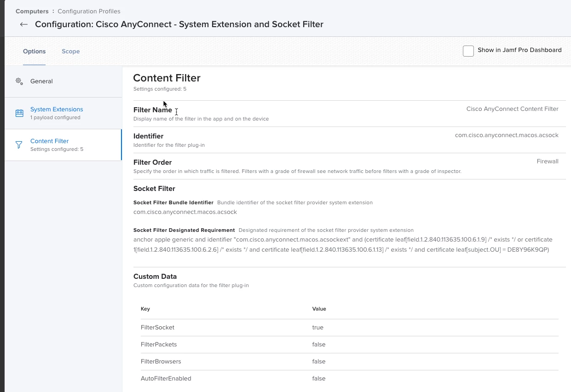Click the Content Filter main heading
The image size is (571, 392).
167,78
